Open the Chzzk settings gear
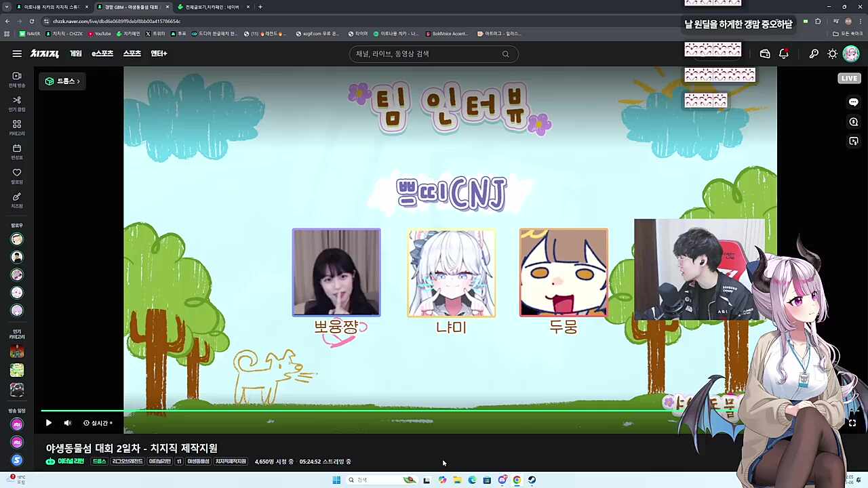 tap(833, 54)
